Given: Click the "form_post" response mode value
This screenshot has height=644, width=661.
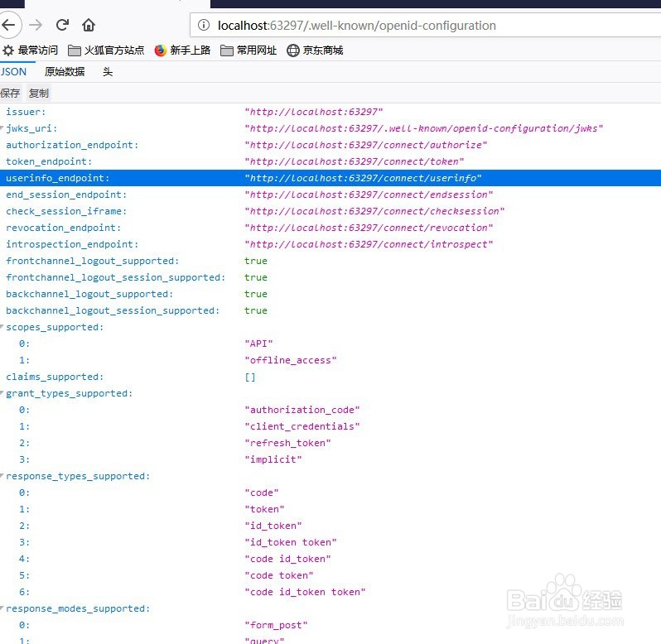Looking at the screenshot, I should pos(276,625).
